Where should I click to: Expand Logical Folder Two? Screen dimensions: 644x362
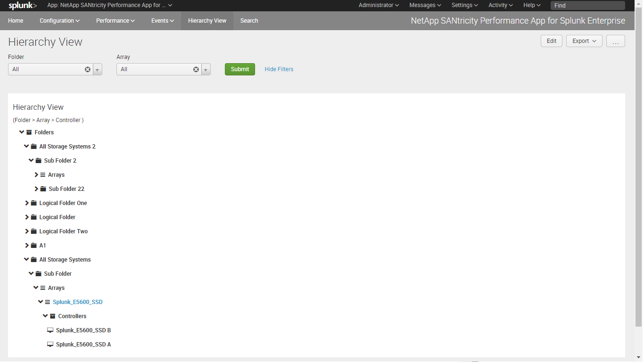click(x=27, y=231)
